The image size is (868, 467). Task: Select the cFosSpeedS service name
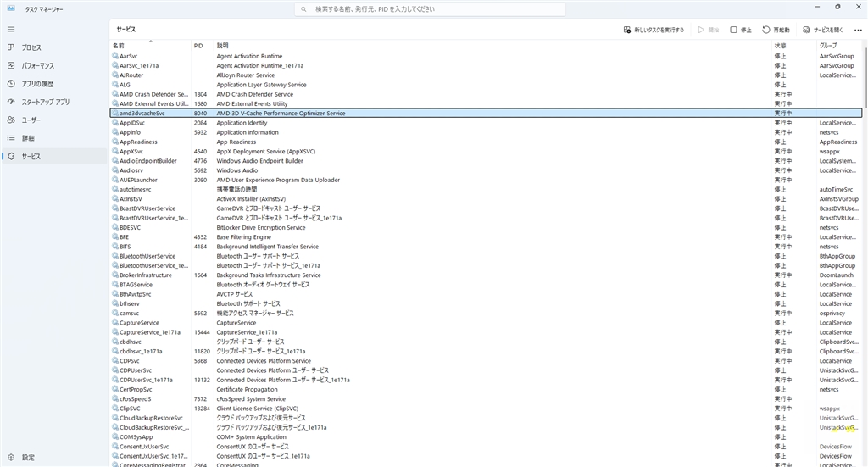pos(135,399)
